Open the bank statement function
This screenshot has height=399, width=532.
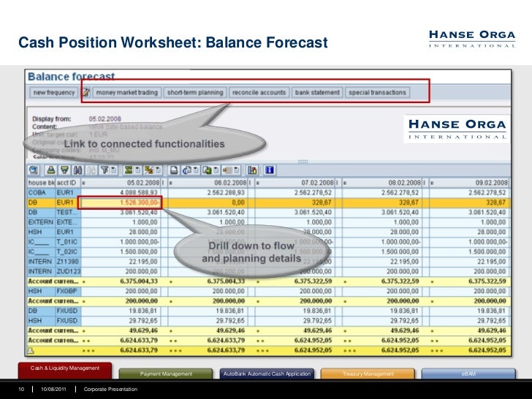point(317,92)
